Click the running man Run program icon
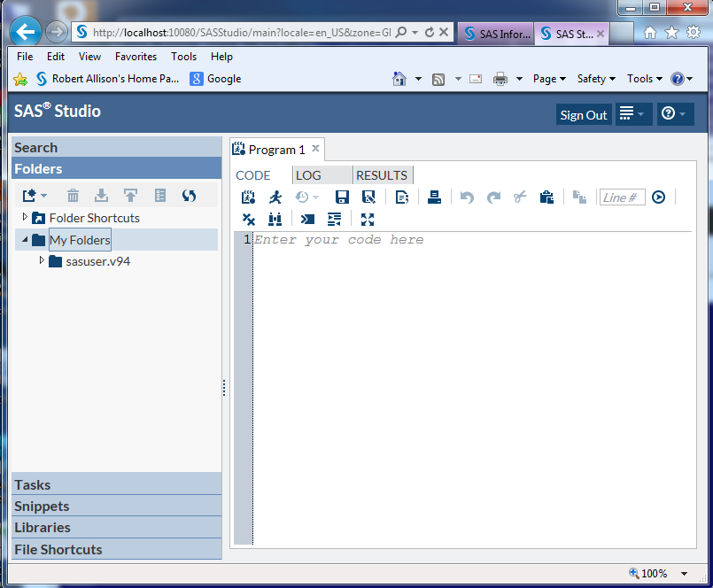 pyautogui.click(x=275, y=197)
